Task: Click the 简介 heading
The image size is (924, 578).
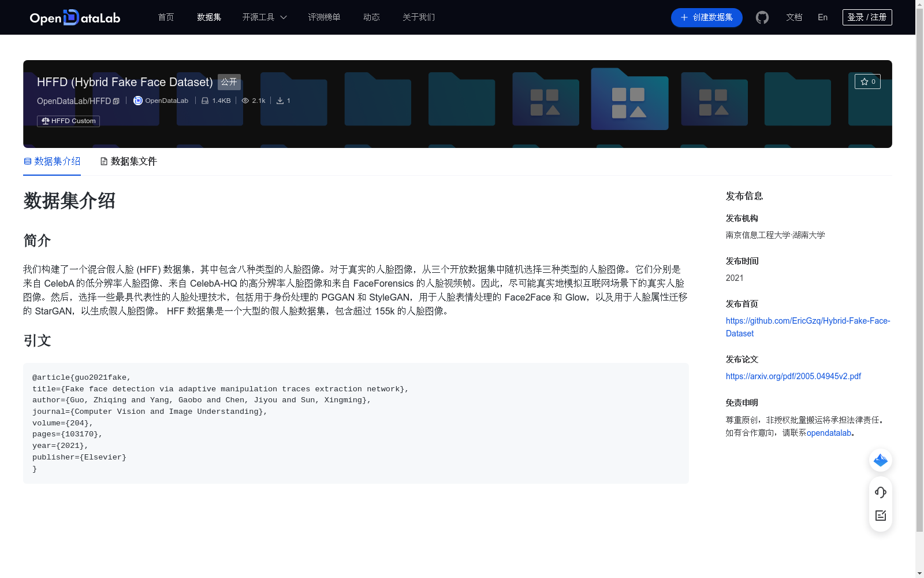Action: coord(37,240)
